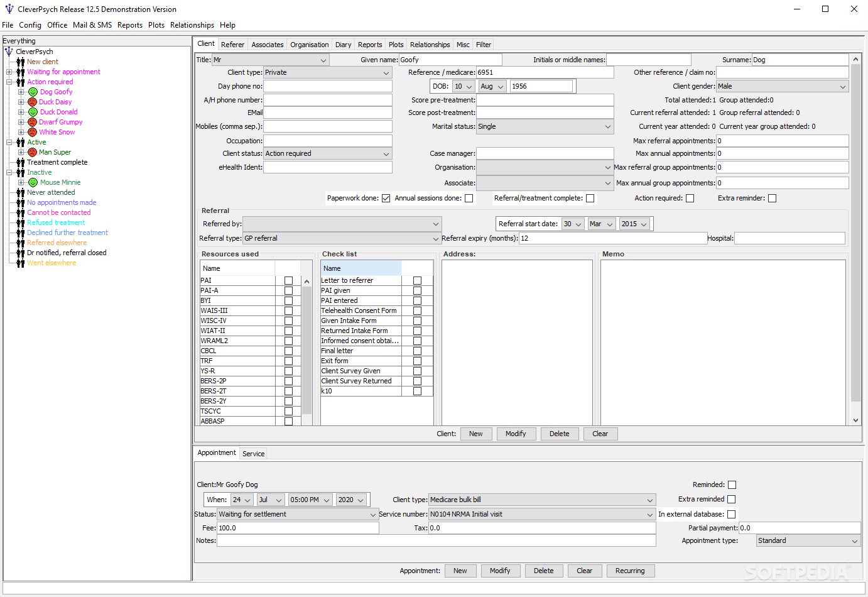Uncheck the Paperwork done checkbox
The height and width of the screenshot is (597, 868).
click(x=386, y=198)
